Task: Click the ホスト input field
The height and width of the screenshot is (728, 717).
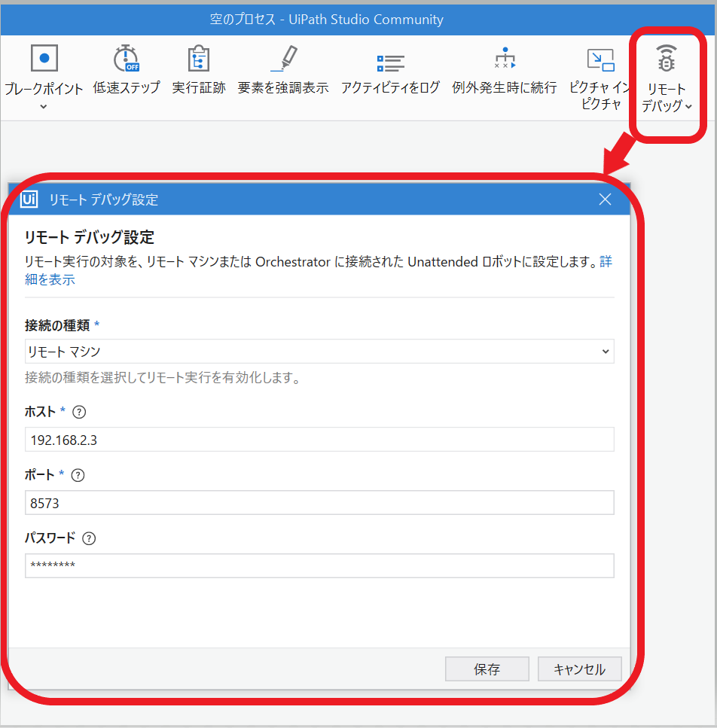Action: [x=319, y=440]
